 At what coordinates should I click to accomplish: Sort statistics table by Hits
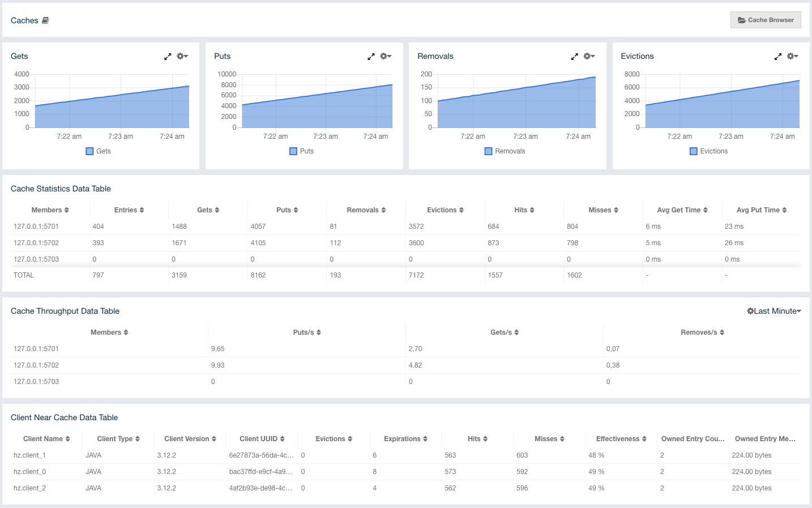[x=524, y=210]
